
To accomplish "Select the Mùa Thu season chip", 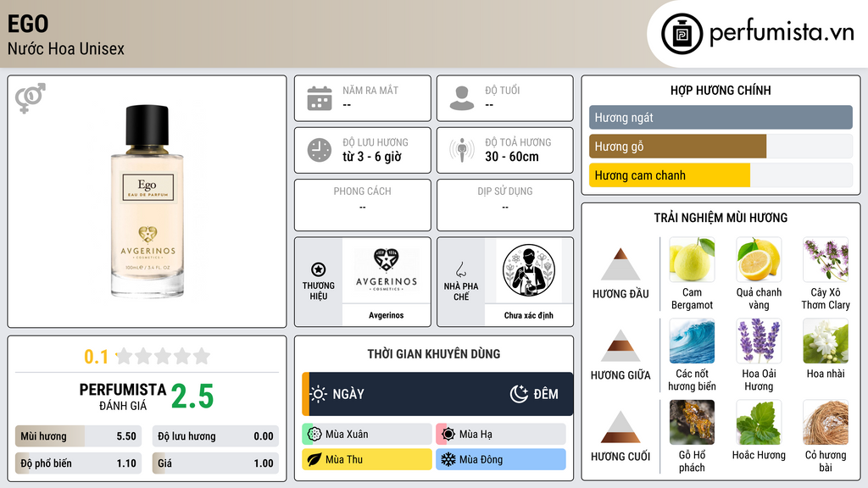I will [367, 460].
